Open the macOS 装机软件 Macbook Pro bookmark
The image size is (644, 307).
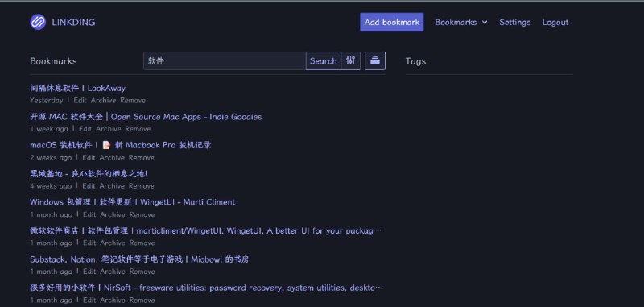[x=120, y=145]
